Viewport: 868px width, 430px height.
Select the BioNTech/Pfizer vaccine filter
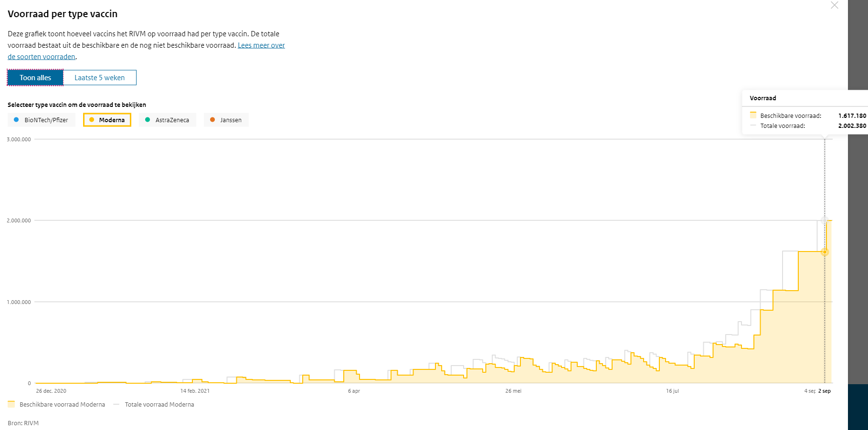coord(42,120)
